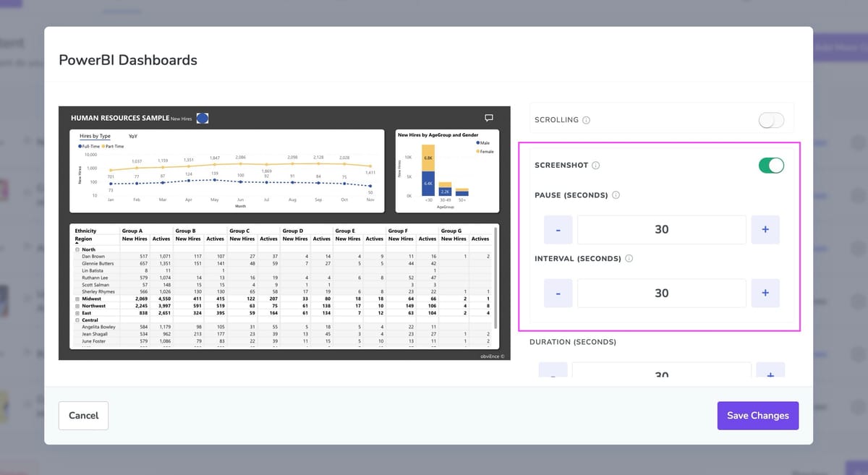Disable the Screenshot toggle
This screenshot has height=475, width=868.
pyautogui.click(x=771, y=165)
